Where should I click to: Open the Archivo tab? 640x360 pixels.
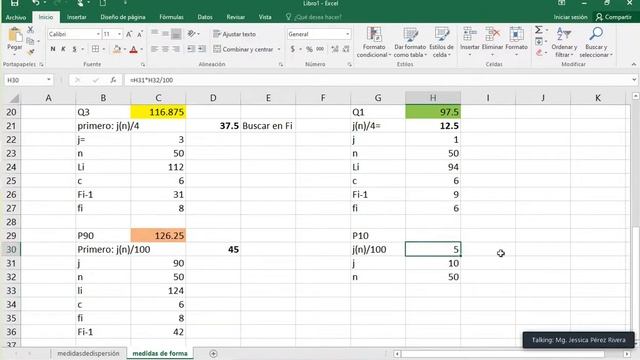[16, 17]
